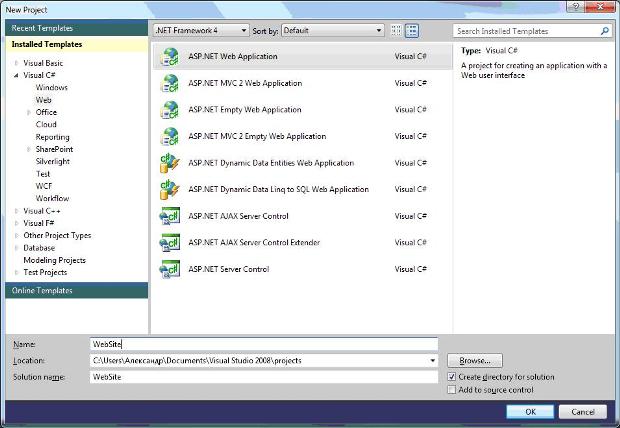Click the ASP.NET MVC 2 Web Application icon

[x=170, y=83]
